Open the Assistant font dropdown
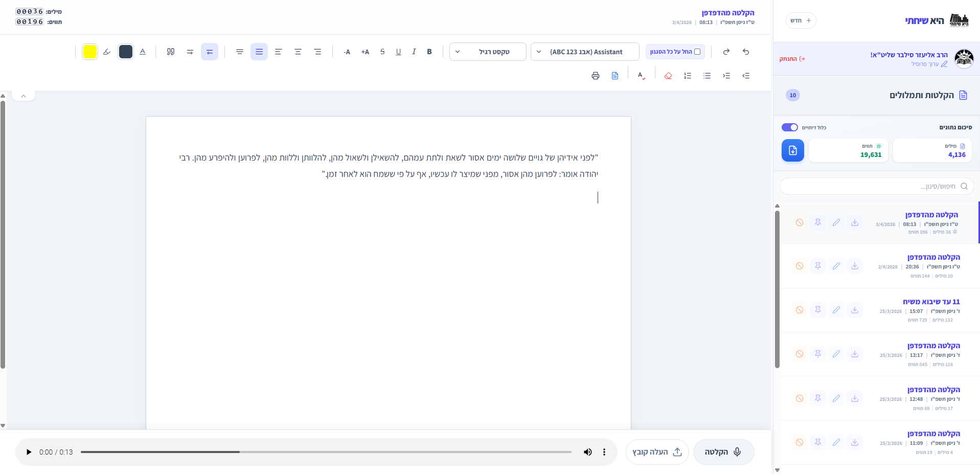 (x=585, y=52)
